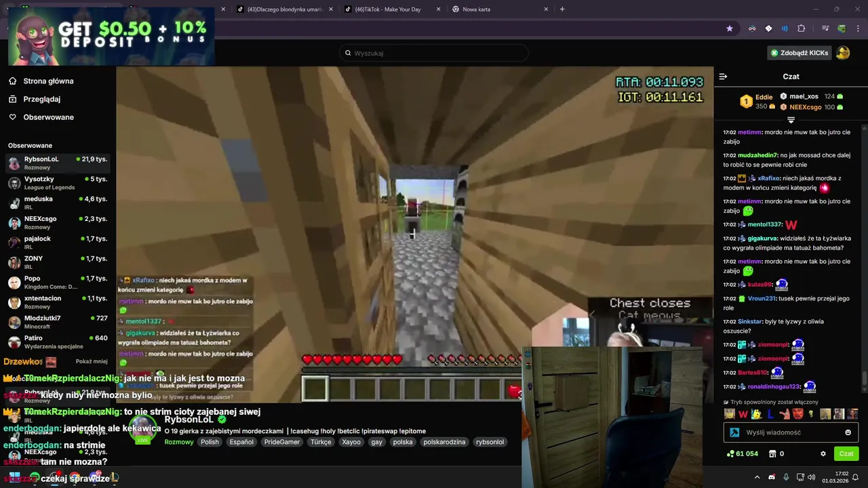Select the Polish stream tag

[210, 442]
